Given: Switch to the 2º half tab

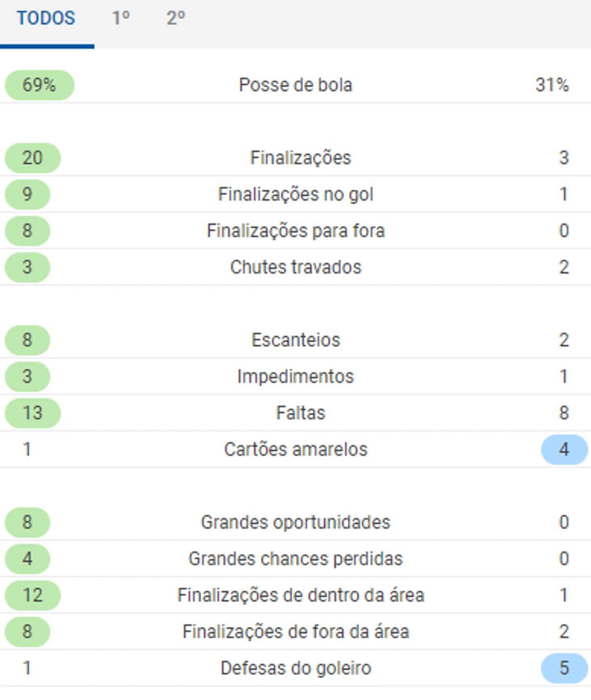Looking at the screenshot, I should point(176,19).
